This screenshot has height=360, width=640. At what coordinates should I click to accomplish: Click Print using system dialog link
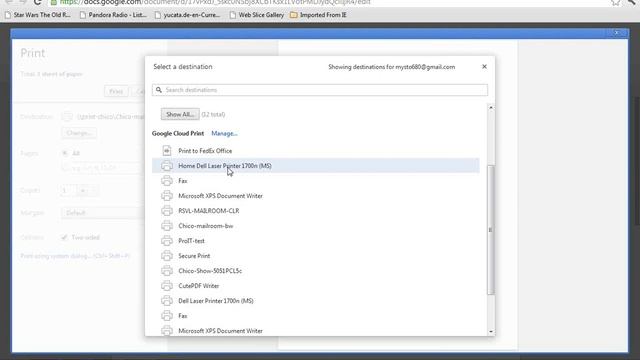coord(75,256)
